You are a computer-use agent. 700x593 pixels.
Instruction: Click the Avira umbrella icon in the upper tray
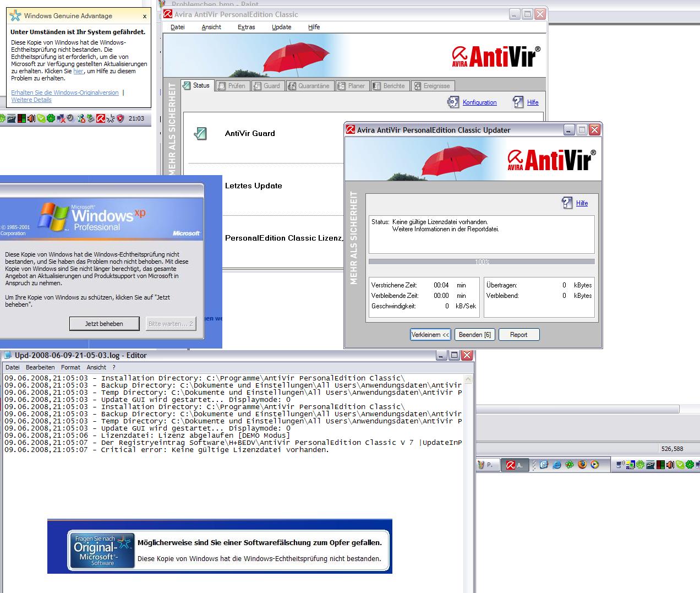101,118
